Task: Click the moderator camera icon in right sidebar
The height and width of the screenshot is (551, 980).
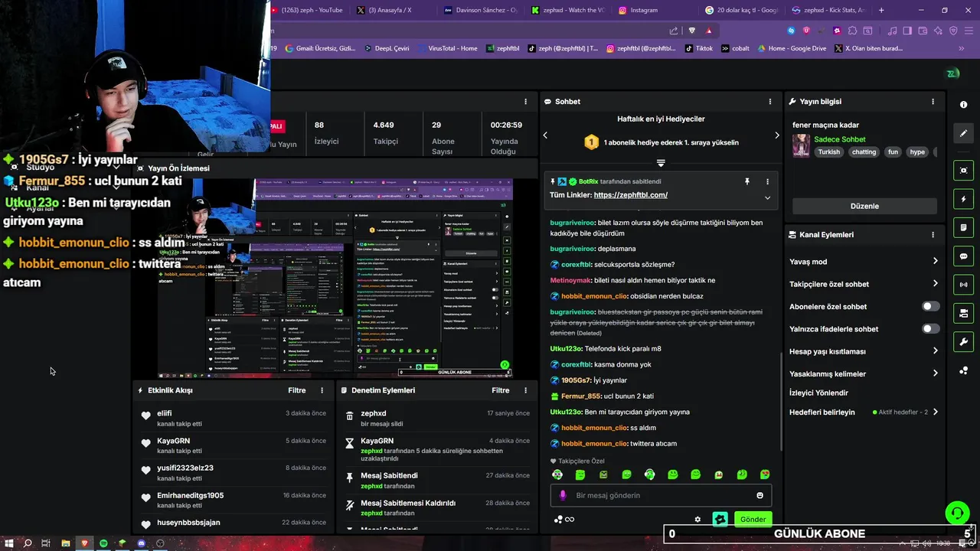Action: point(963,313)
